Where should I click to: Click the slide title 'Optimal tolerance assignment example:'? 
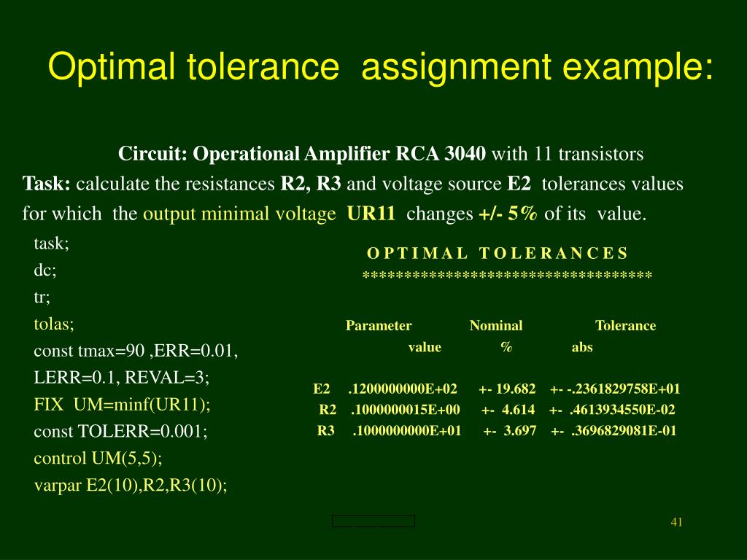click(381, 66)
